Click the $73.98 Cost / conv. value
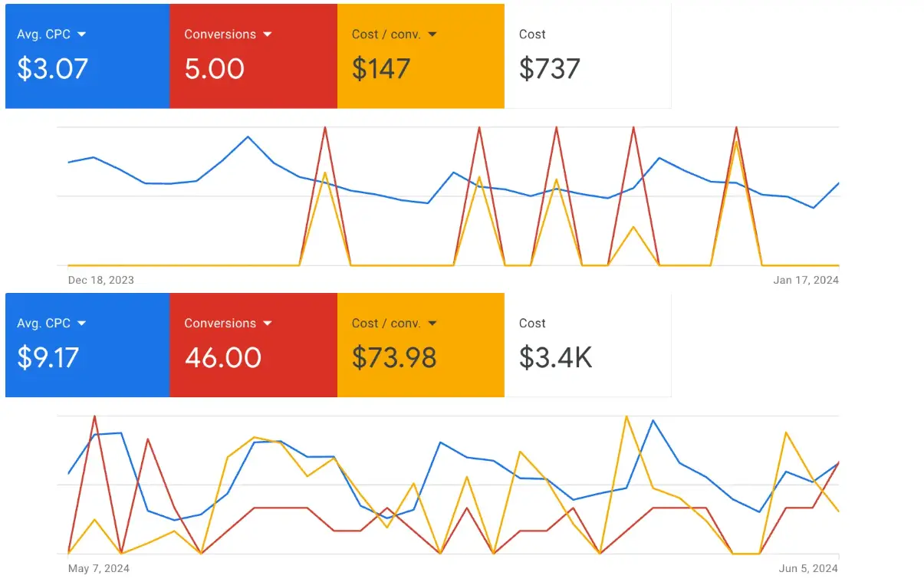This screenshot has width=924, height=582. pos(394,358)
